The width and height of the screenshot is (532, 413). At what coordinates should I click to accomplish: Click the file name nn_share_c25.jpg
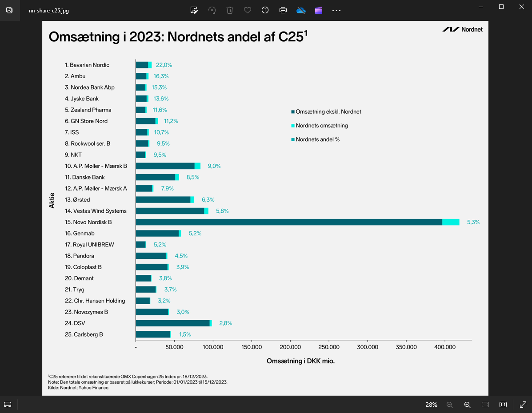click(x=49, y=11)
